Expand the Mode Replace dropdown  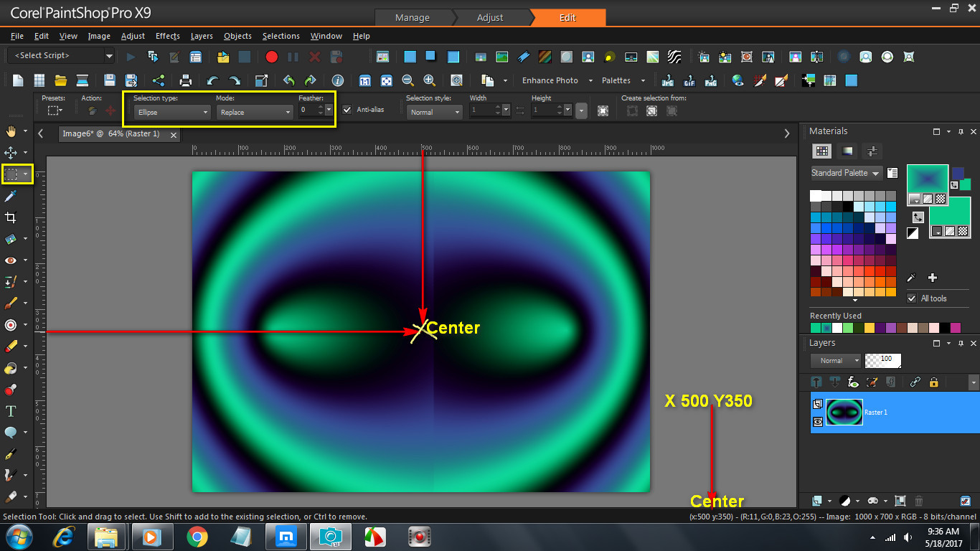click(x=255, y=112)
